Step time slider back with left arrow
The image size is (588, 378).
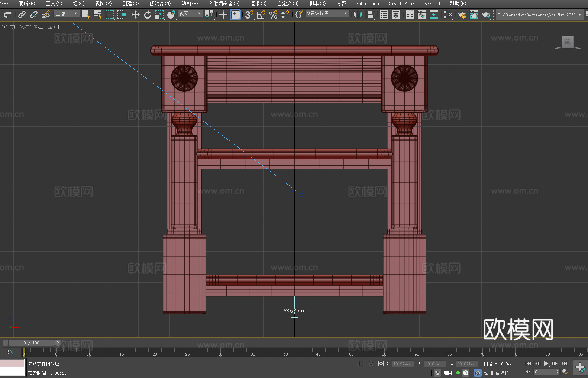point(5,343)
